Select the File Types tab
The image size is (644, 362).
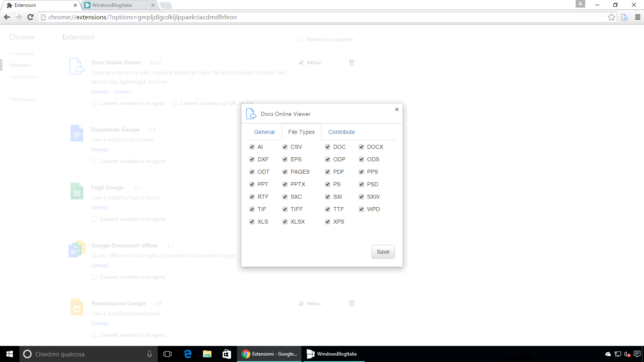coord(301,132)
